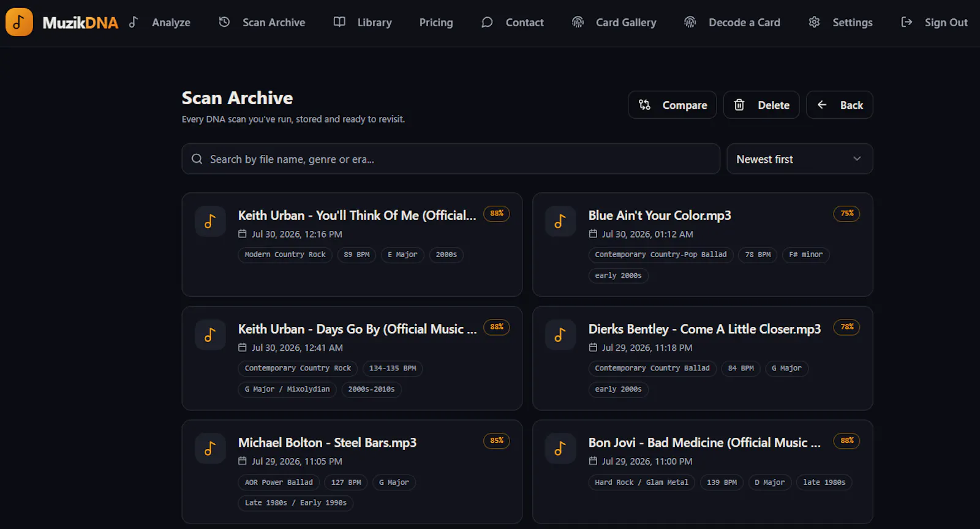
Task: Click the Modern Country Rock tag
Action: 285,255
